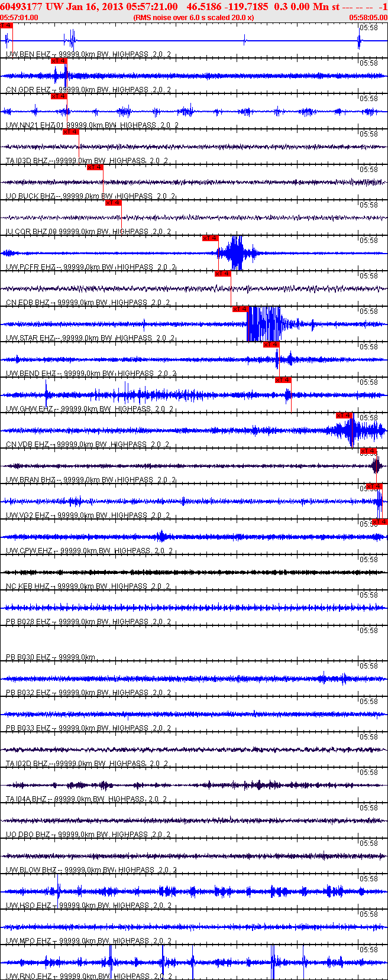Select the red pick marker on the UO.BUCK trace

coord(95,167)
